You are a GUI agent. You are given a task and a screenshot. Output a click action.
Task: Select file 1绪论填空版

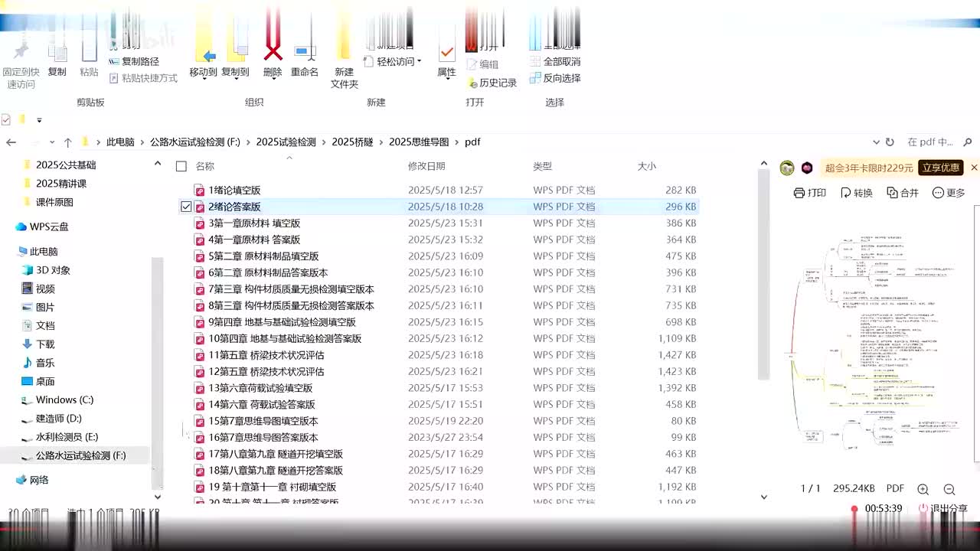point(234,190)
